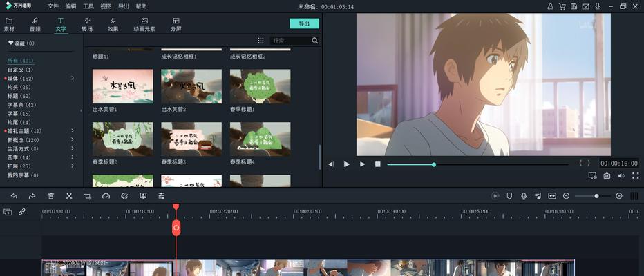Click the timeline zoom slider handle
This screenshot has width=644, height=276.
coord(596,196)
